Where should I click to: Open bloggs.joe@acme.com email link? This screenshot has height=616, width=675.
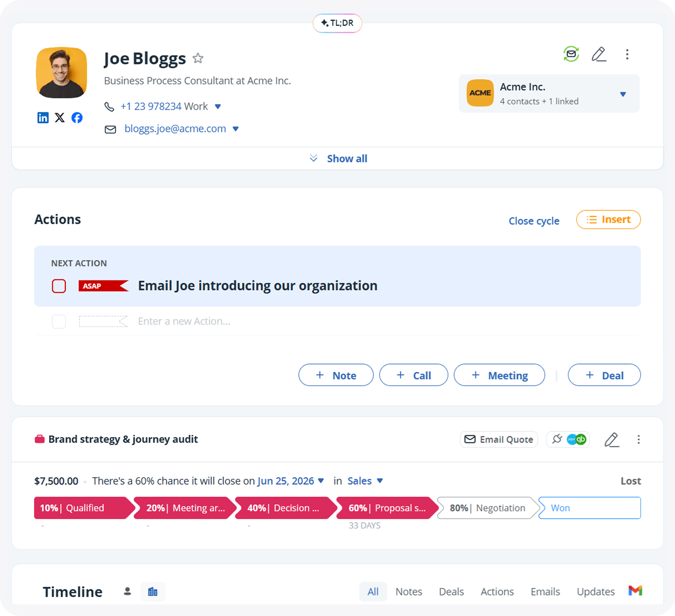175,129
